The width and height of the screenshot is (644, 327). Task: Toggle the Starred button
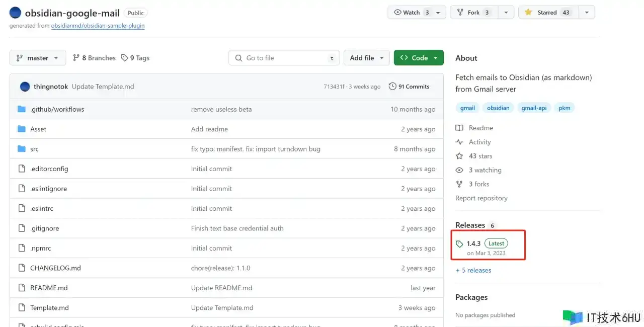coord(548,13)
